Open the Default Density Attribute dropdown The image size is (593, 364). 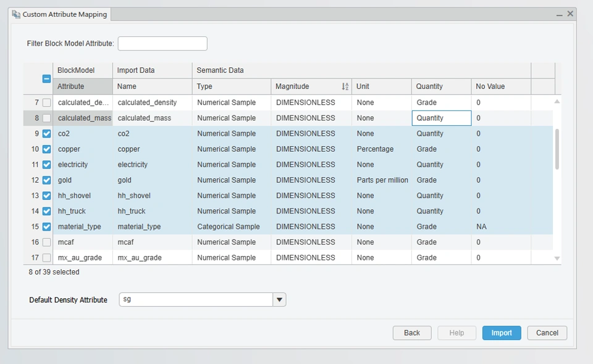tap(280, 300)
